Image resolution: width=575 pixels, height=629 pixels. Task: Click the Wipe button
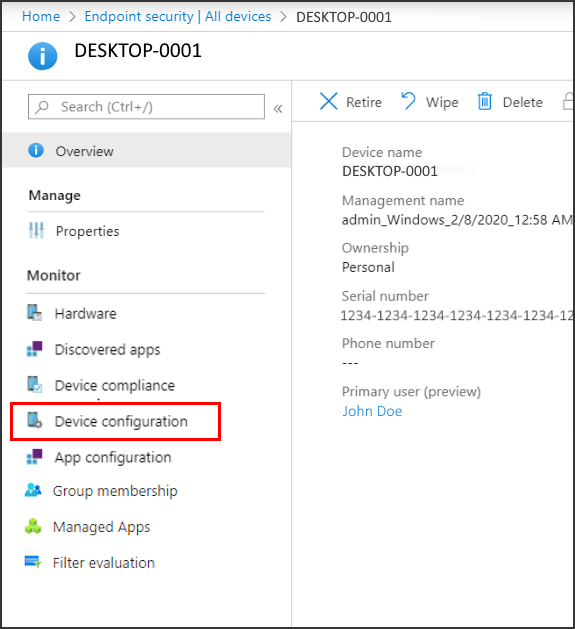point(429,102)
